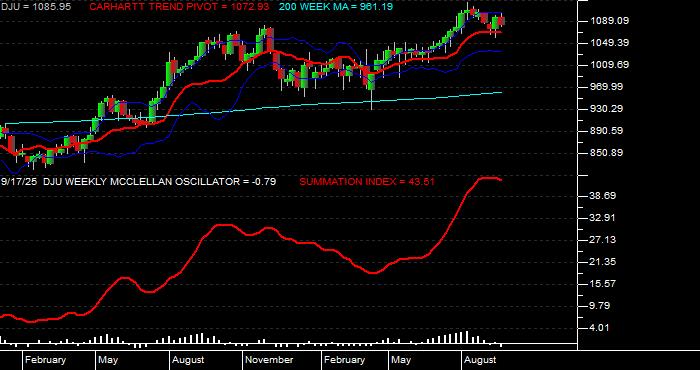Click the Summation Index = 43.51 label
The image size is (700, 370).
[367, 182]
